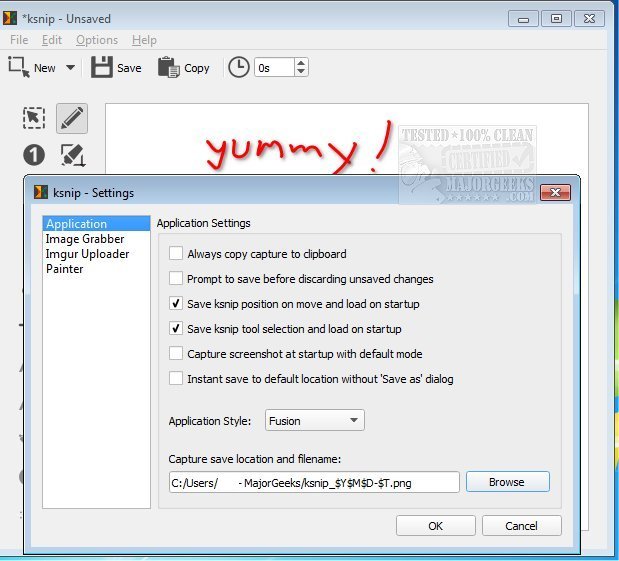Image resolution: width=619 pixels, height=561 pixels.
Task: Close the ksnip Settings dialog
Action: tap(555, 193)
